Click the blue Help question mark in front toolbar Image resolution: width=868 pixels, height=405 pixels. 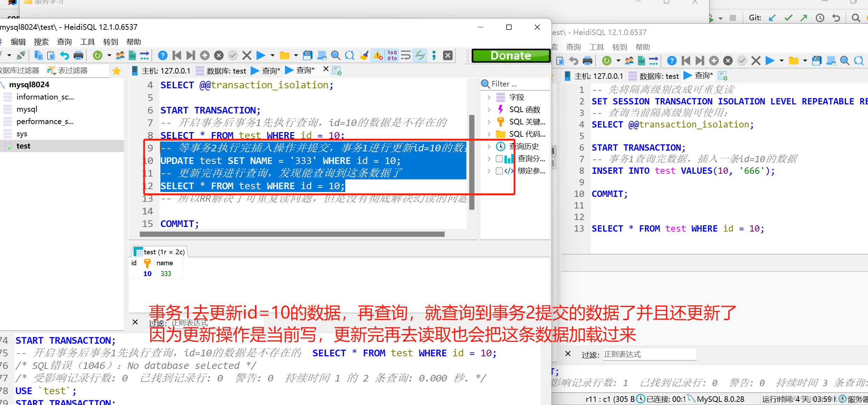pos(162,55)
